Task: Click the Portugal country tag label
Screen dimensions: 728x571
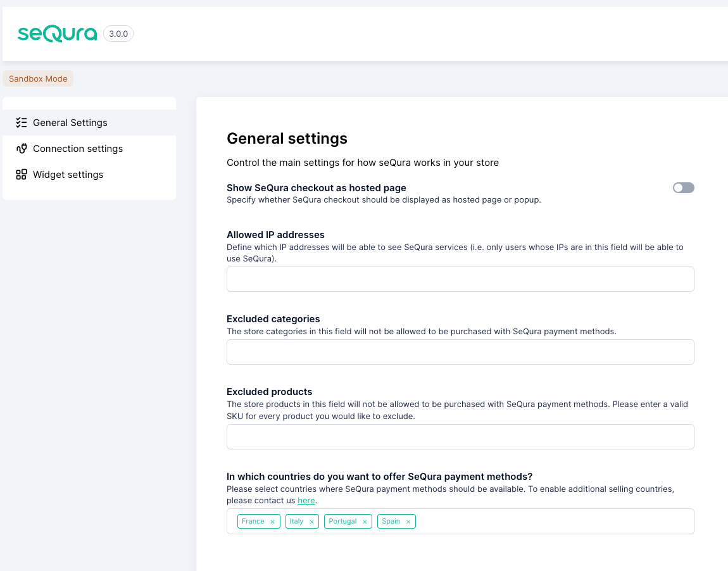Action: pos(342,522)
